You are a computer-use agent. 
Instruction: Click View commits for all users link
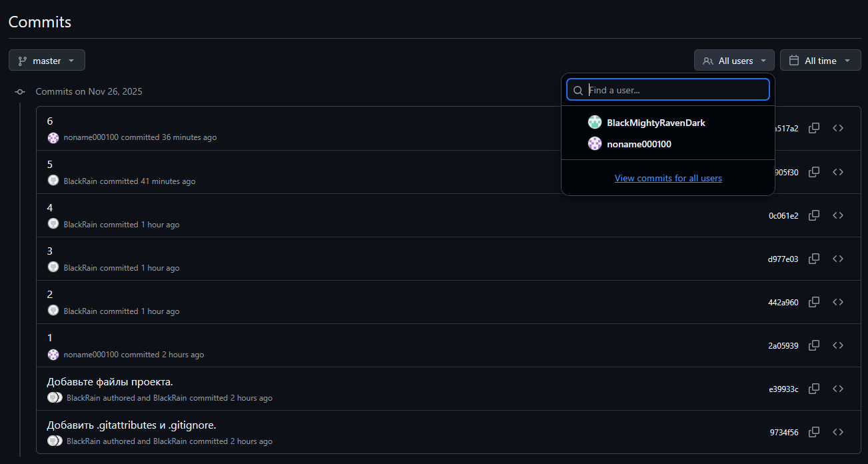click(x=668, y=178)
